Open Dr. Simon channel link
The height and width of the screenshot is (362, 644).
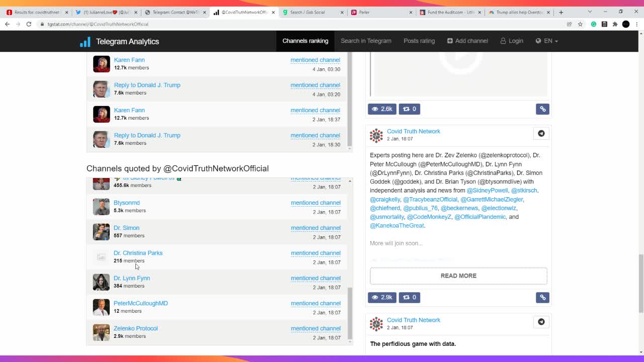pos(126,228)
